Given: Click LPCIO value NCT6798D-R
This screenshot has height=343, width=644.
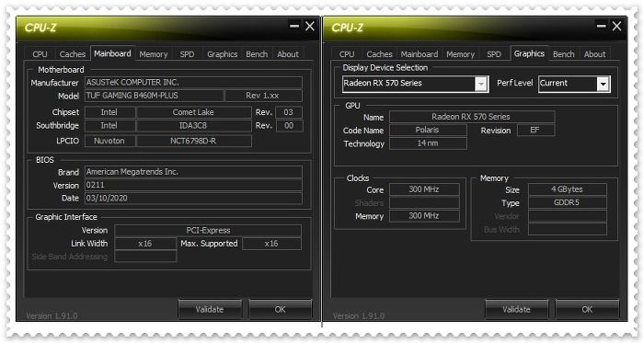Looking at the screenshot, I should [x=193, y=141].
